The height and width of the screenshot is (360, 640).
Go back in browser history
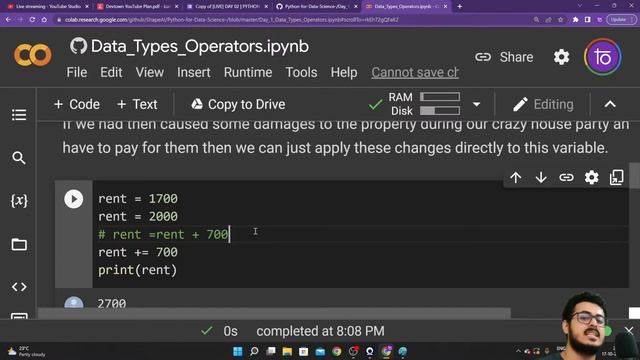coord(8,20)
